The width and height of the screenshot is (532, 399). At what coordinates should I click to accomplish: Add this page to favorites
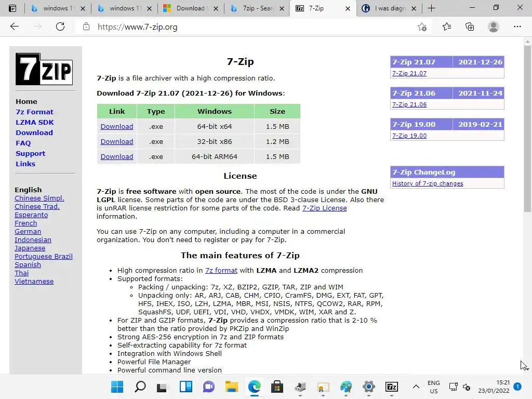pos(422,27)
